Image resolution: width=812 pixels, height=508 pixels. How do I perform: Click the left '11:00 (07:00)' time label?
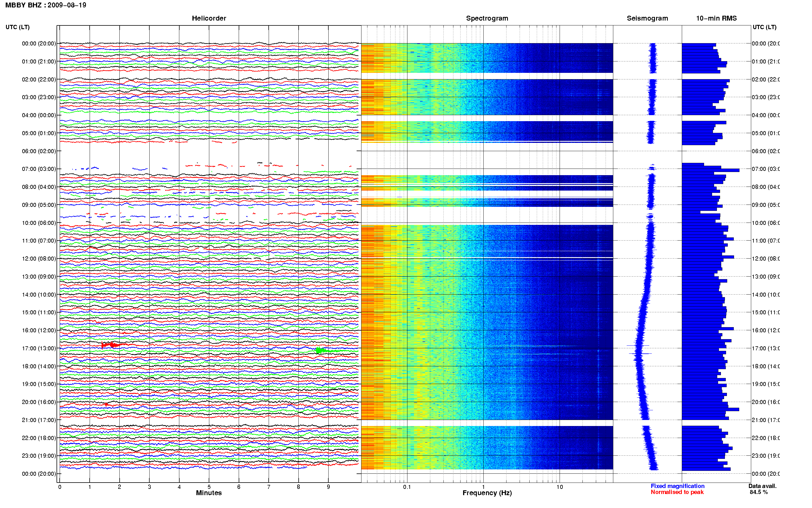pos(39,241)
